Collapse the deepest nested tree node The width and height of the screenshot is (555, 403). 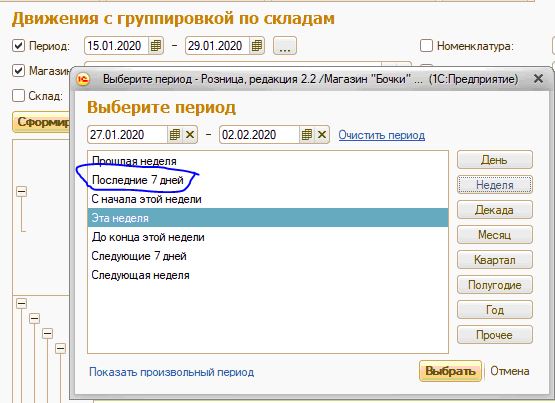tap(61, 349)
